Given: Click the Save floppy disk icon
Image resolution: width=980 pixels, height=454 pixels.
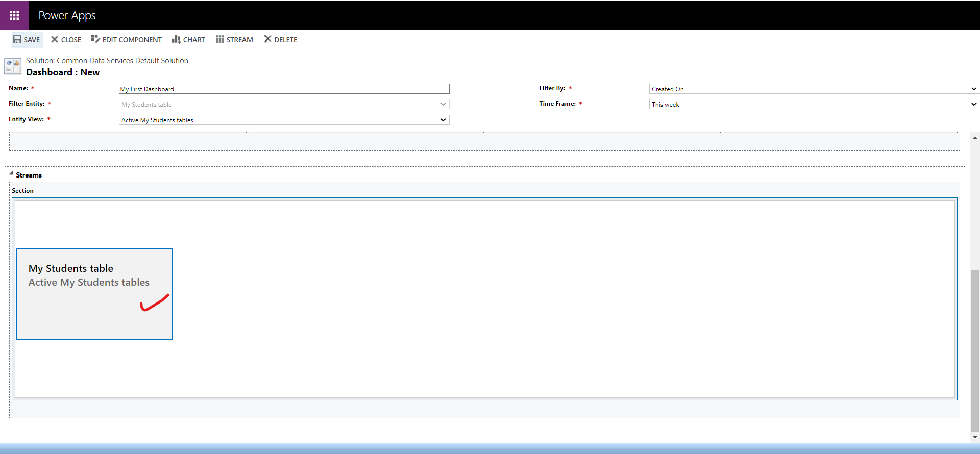Looking at the screenshot, I should (x=17, y=39).
